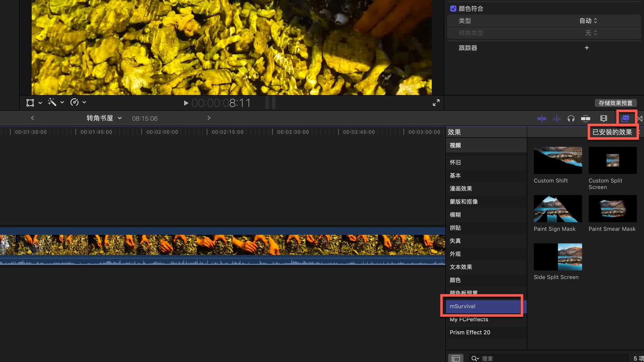This screenshot has width=644, height=362.
Task: Uncheck the 颜色符合 checkbox
Action: pyautogui.click(x=453, y=9)
